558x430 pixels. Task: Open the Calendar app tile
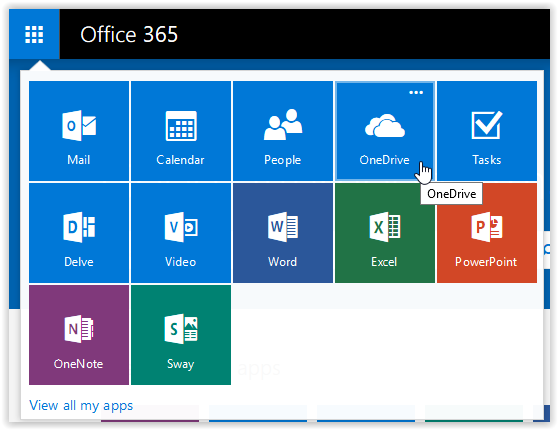click(x=181, y=131)
